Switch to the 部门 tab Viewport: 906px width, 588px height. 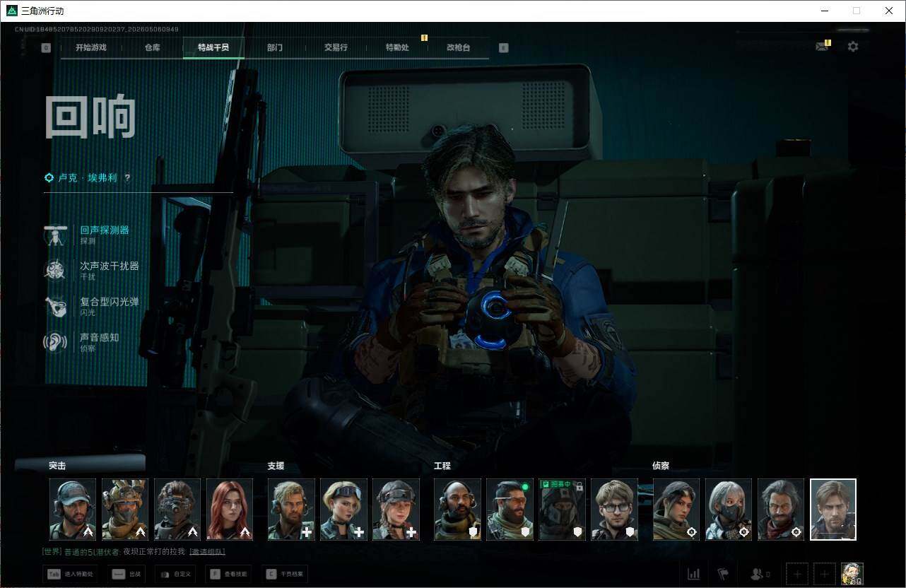tap(275, 48)
